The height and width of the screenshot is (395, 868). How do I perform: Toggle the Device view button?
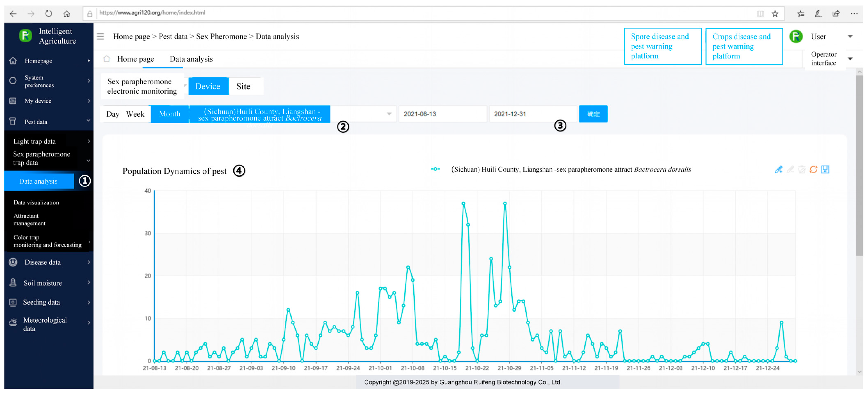click(x=208, y=86)
